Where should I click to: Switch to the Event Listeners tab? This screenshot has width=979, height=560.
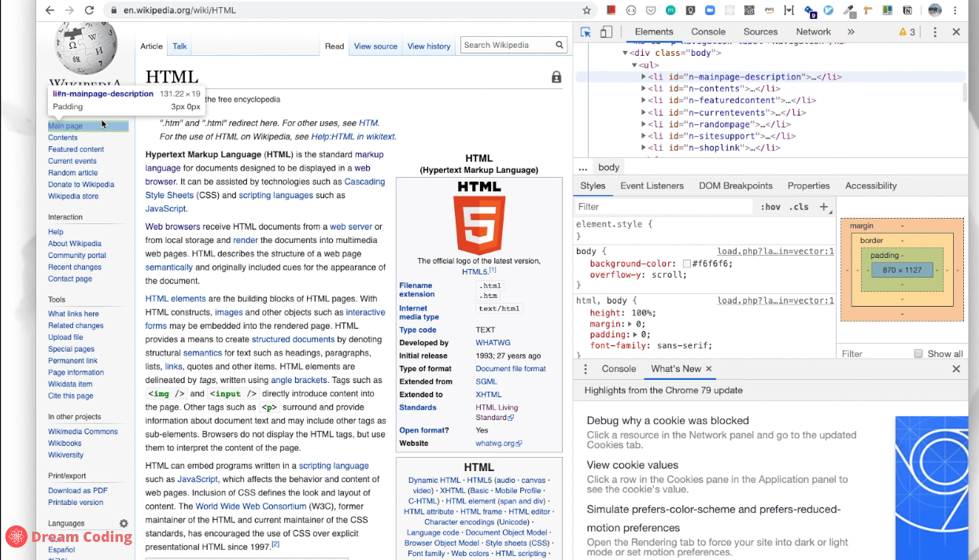(652, 186)
